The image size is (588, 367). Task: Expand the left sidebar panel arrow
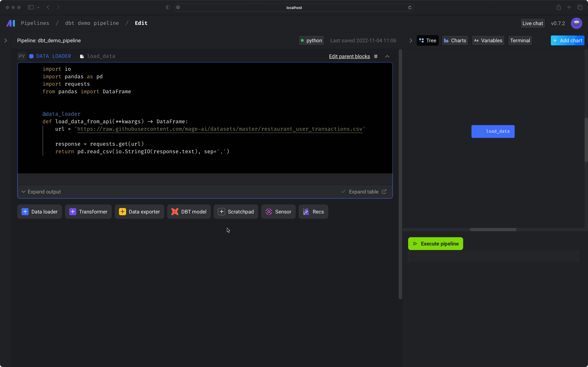pyautogui.click(x=6, y=41)
